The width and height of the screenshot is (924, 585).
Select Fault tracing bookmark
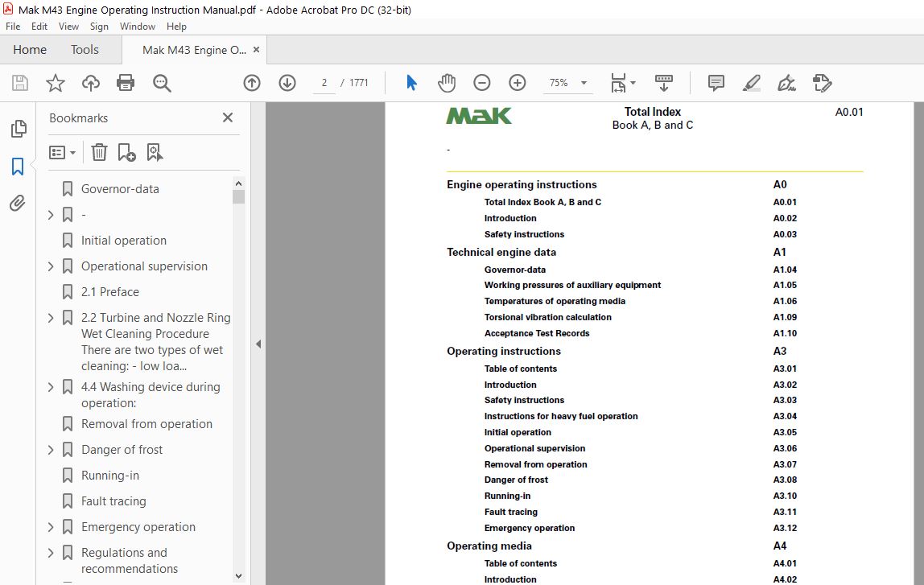[x=113, y=501]
